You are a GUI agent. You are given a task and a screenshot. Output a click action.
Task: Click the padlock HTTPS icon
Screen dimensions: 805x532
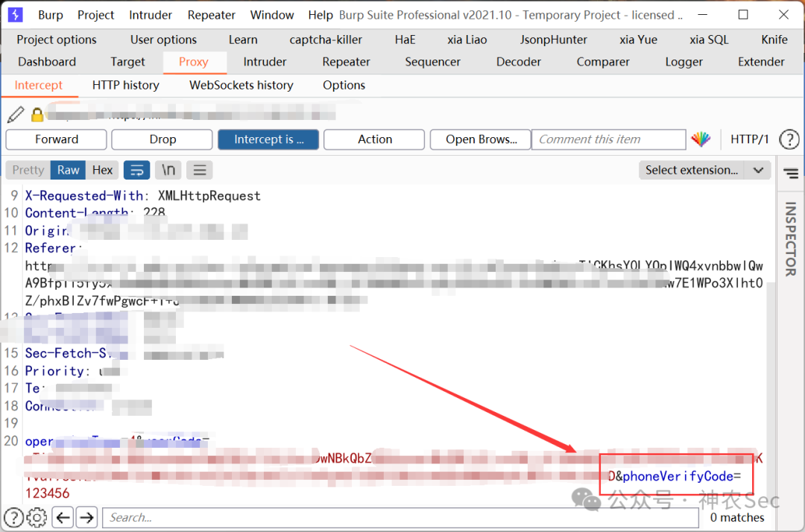pos(37,115)
